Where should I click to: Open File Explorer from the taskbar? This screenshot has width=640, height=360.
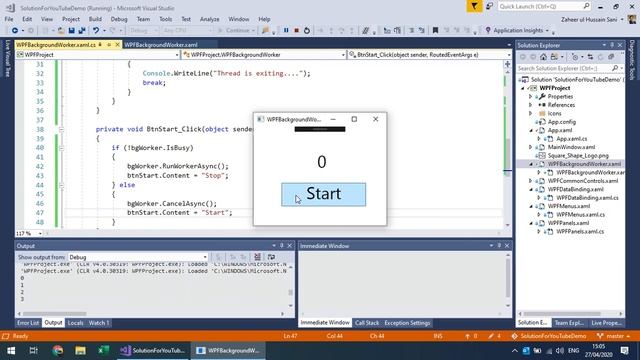tap(80, 350)
